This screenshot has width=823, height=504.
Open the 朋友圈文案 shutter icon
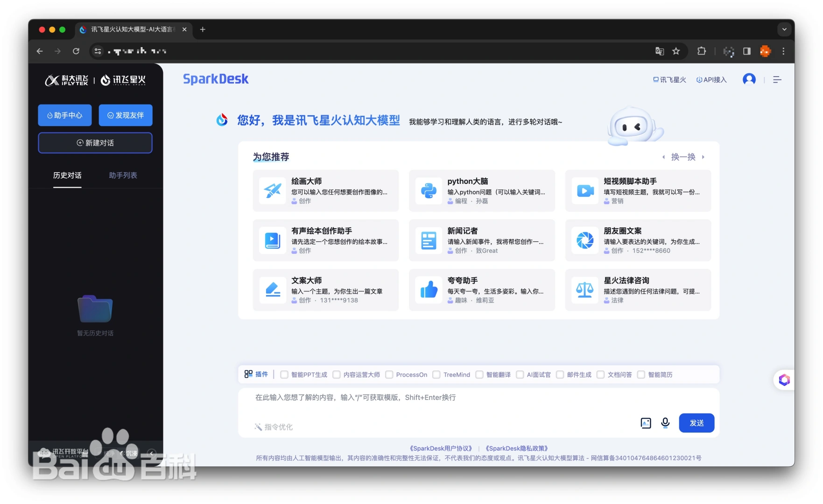pyautogui.click(x=585, y=240)
